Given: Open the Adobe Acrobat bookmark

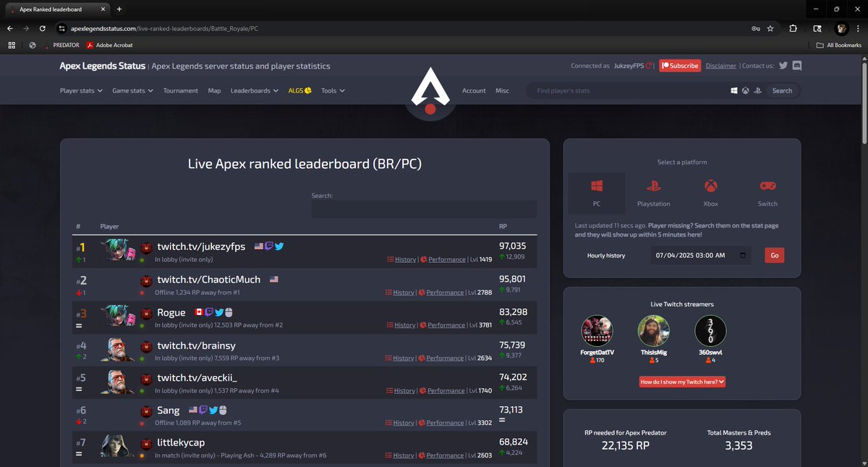Looking at the screenshot, I should tap(109, 45).
